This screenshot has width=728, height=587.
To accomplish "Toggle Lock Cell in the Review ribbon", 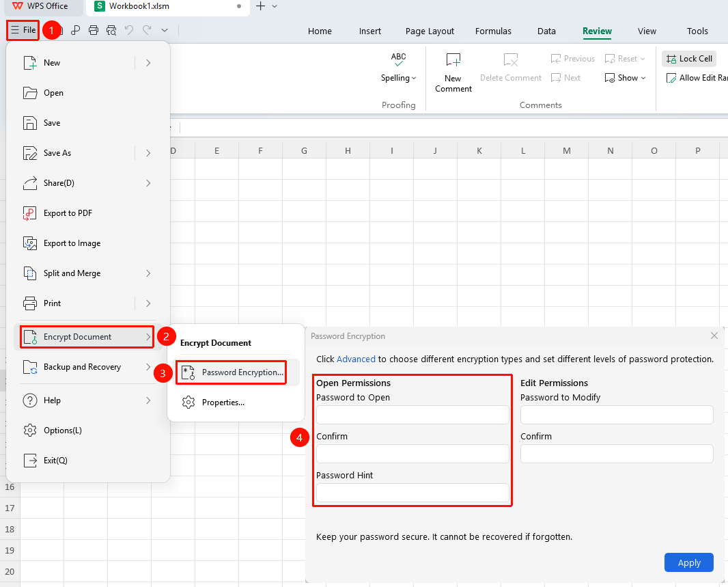I will pyautogui.click(x=689, y=59).
